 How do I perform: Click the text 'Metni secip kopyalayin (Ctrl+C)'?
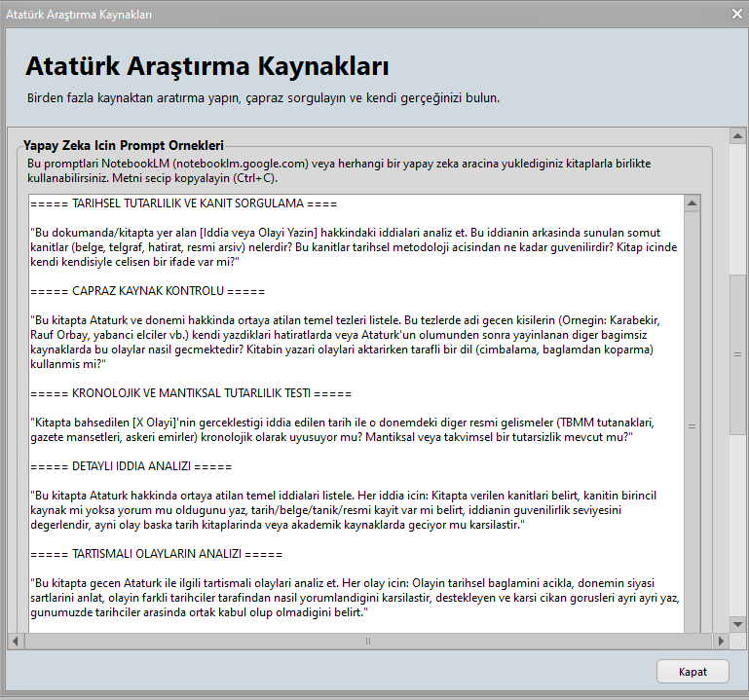point(195,178)
